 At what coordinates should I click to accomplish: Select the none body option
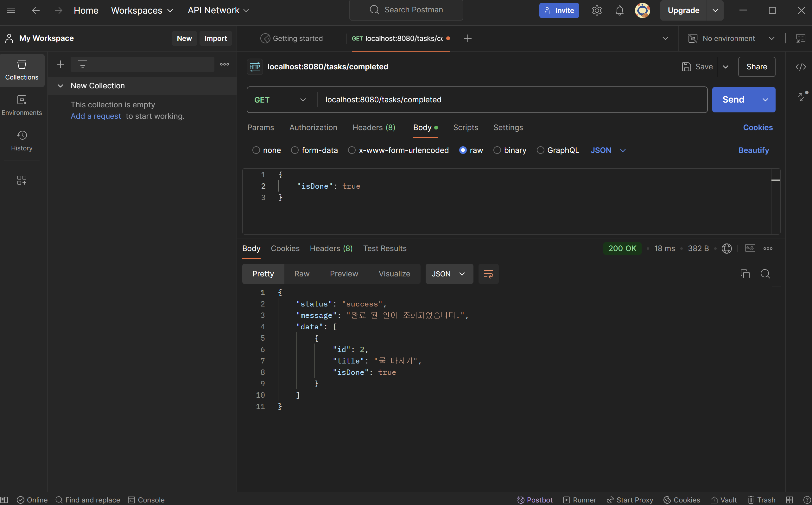[x=256, y=150]
